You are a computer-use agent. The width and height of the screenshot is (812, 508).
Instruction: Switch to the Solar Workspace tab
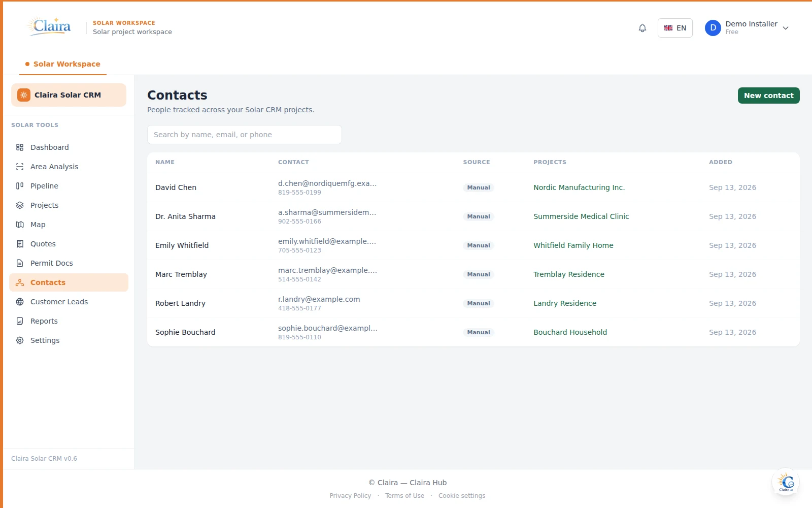coord(63,64)
